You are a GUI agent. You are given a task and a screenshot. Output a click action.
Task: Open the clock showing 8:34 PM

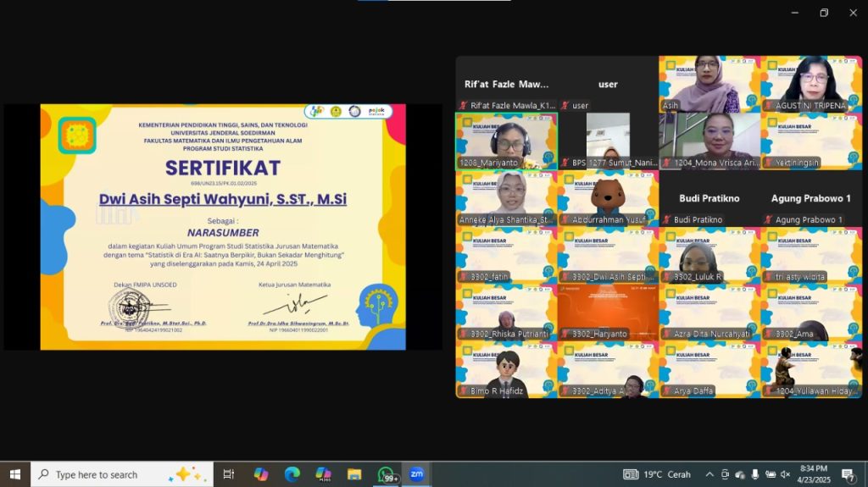pyautogui.click(x=815, y=474)
